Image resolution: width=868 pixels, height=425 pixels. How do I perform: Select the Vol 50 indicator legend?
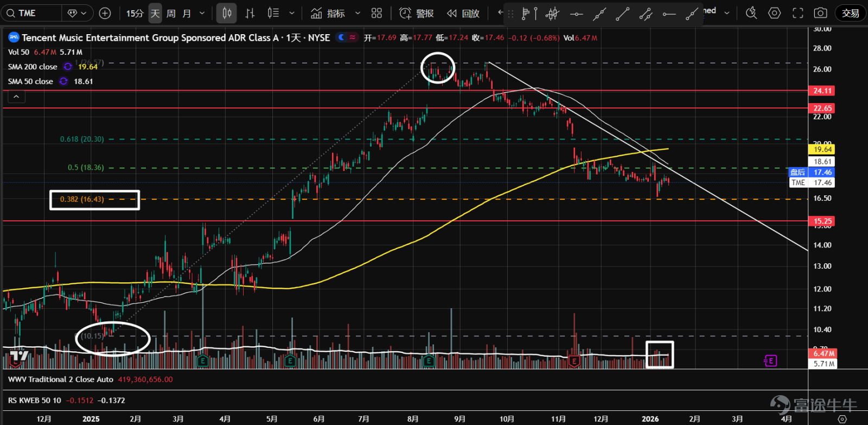(x=18, y=52)
